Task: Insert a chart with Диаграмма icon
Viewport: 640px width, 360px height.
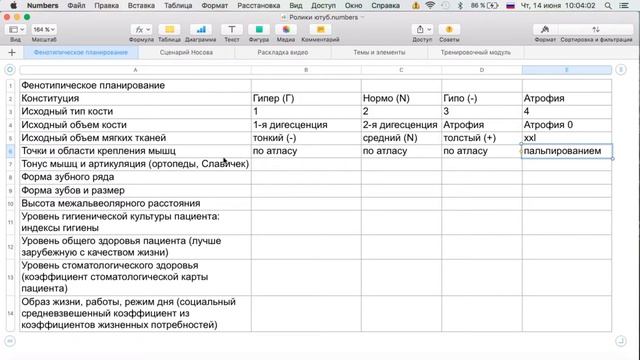Action: (201, 29)
